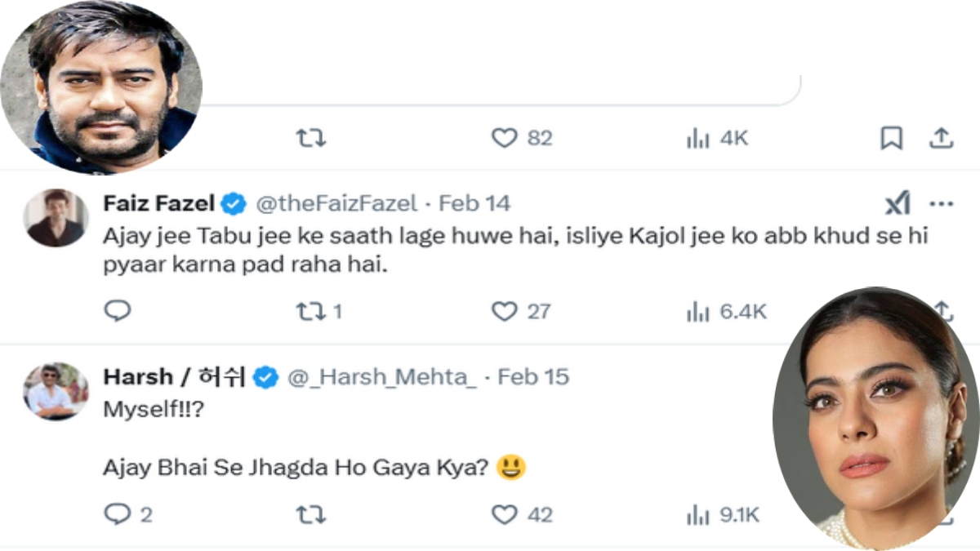View 9.1K view stats on Harsh's tweet
The width and height of the screenshot is (980, 551).
pyautogui.click(x=698, y=515)
